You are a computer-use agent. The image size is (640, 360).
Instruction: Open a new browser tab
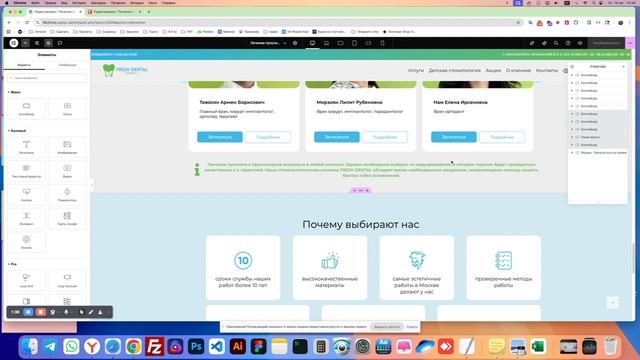[149, 12]
